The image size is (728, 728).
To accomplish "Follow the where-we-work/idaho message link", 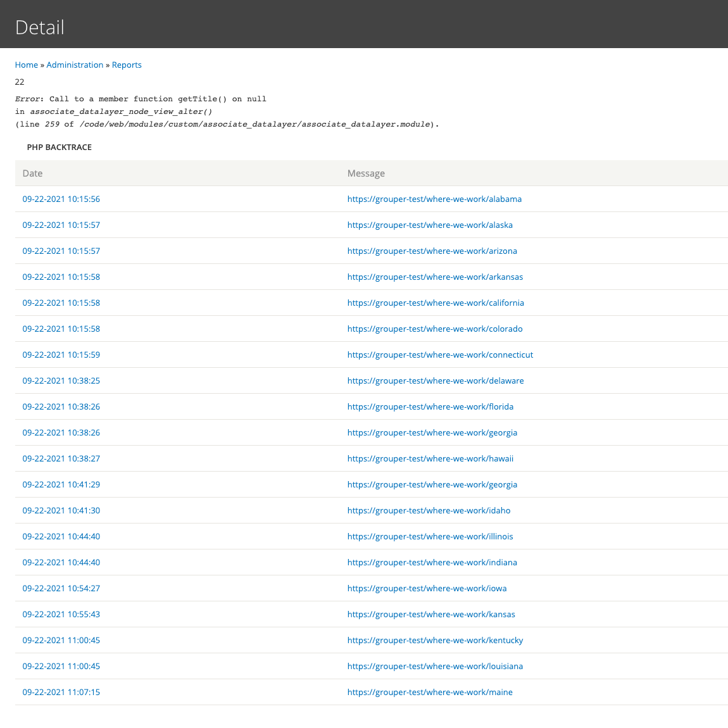I will point(429,511).
